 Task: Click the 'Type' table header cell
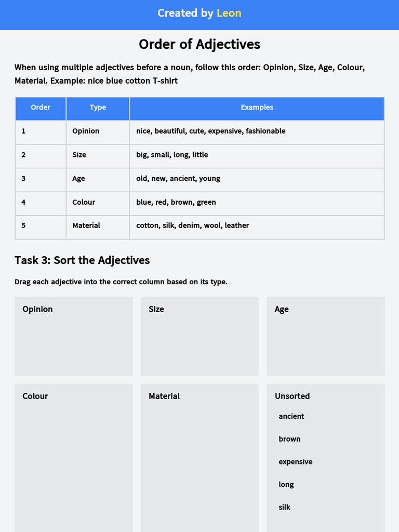[x=98, y=108]
